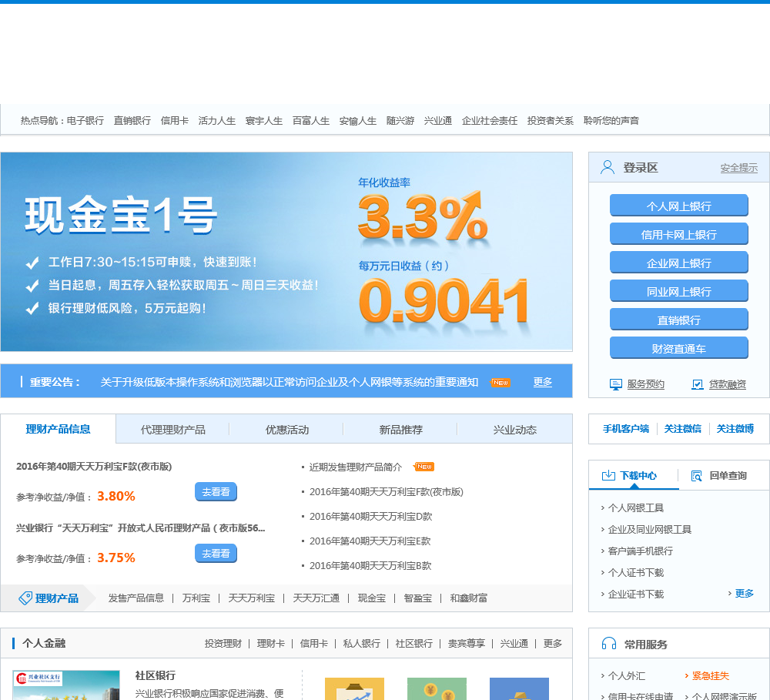Open 活力人生 in hot navigation

tap(217, 120)
